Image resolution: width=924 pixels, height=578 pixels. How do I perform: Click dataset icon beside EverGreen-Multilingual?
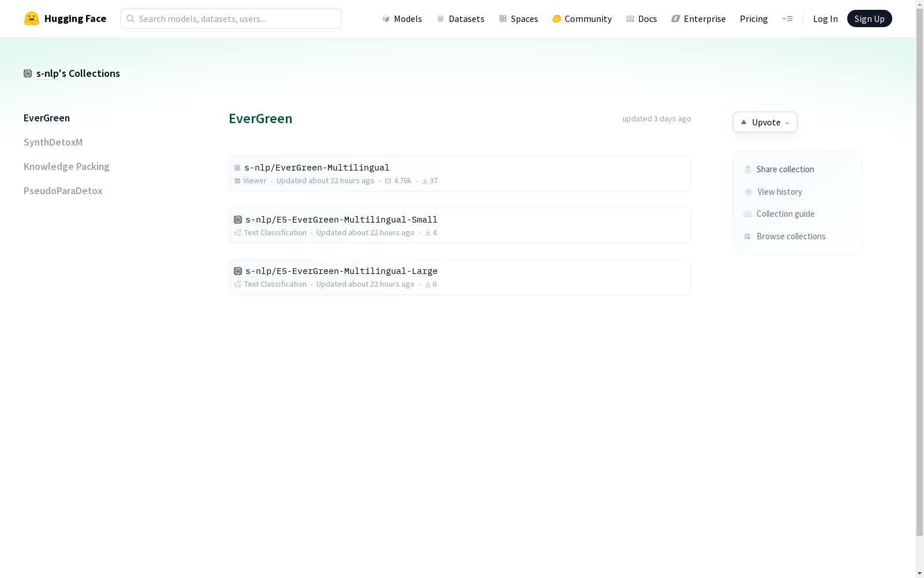237,168
